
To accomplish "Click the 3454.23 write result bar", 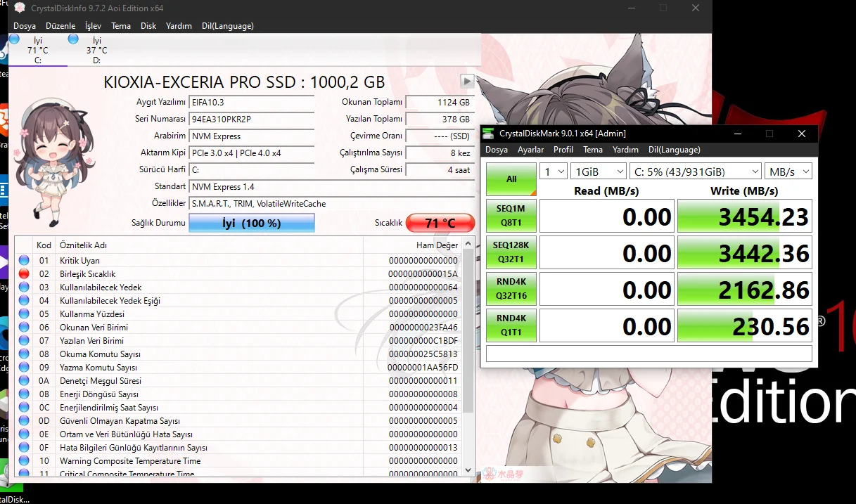I will 745,216.
